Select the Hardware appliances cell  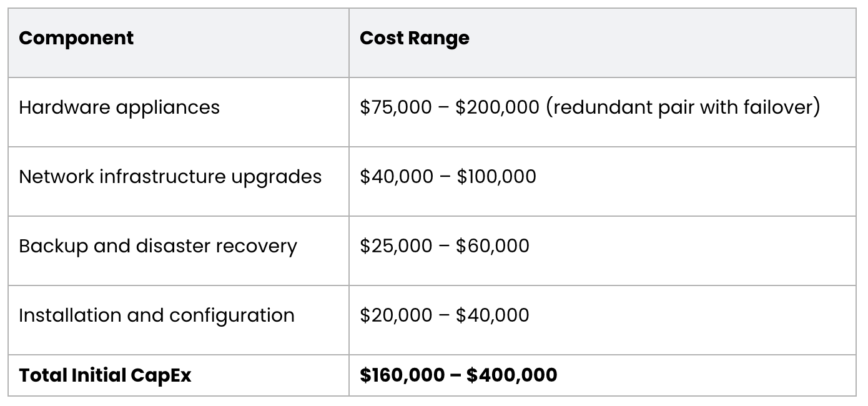click(119, 107)
